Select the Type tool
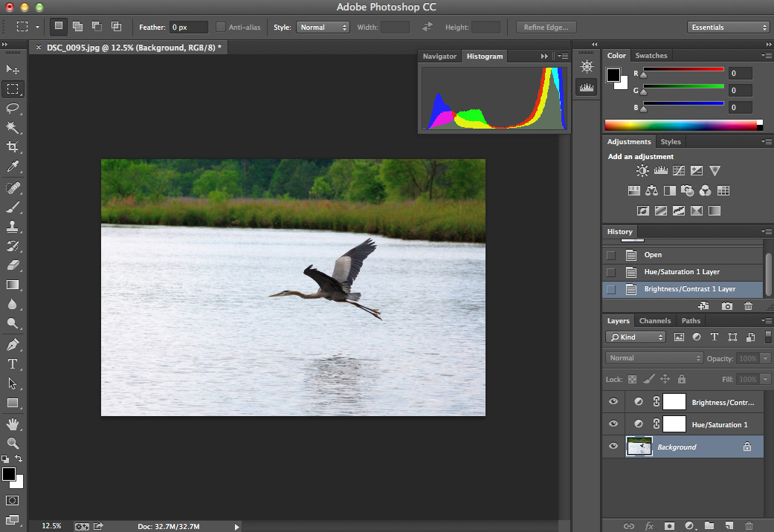Screen dimensions: 774x532 12,364
